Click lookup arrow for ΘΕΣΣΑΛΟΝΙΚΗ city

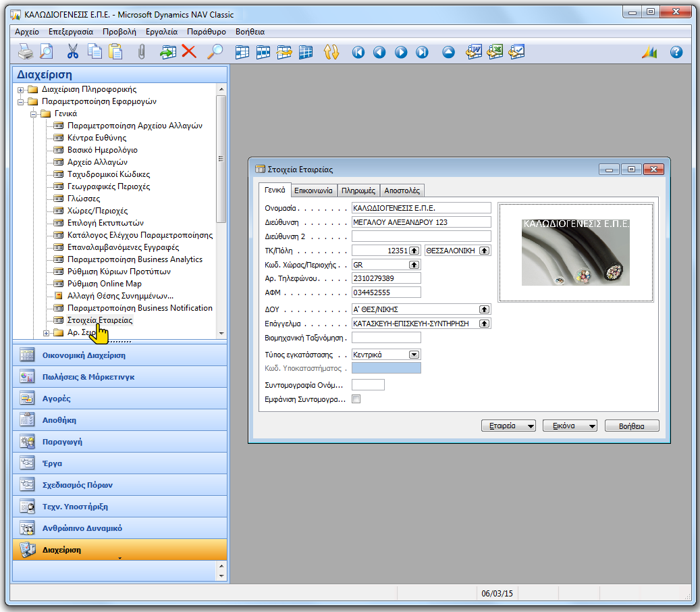(x=485, y=251)
